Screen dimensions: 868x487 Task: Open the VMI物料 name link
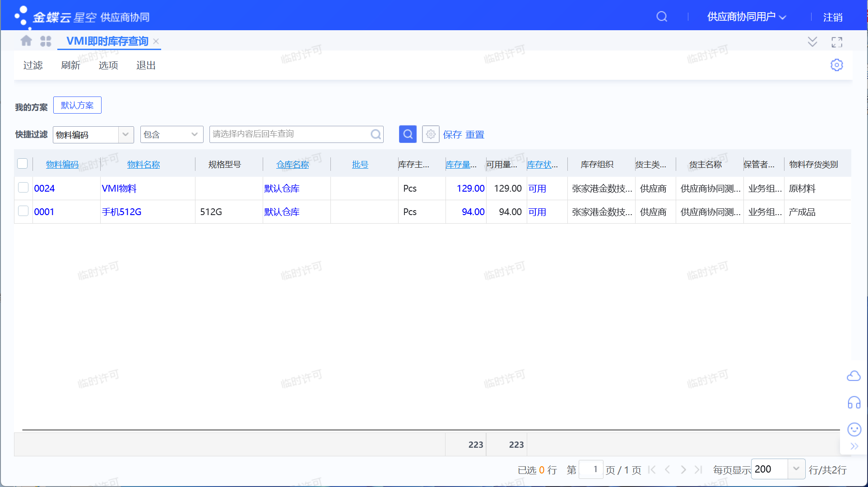(119, 188)
